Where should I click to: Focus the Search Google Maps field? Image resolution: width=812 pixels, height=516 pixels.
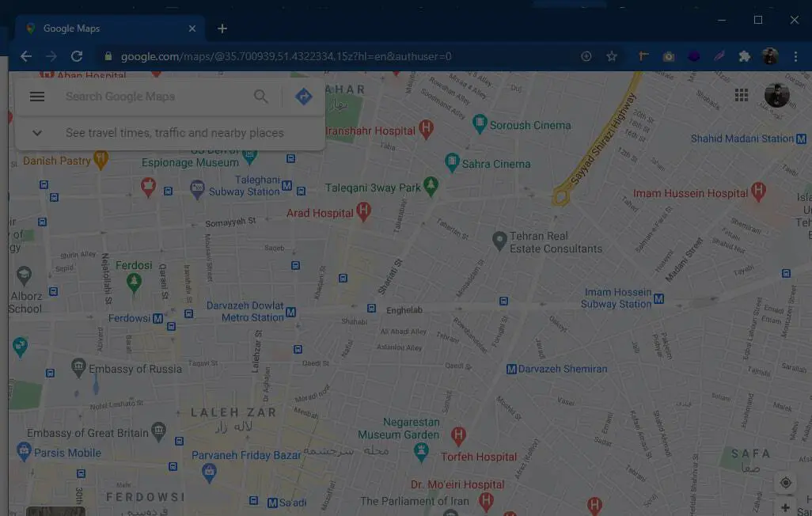(x=155, y=97)
